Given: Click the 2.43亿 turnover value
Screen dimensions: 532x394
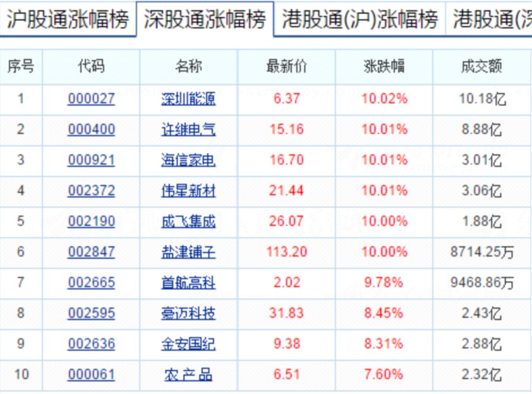Looking at the screenshot, I should click(482, 313).
